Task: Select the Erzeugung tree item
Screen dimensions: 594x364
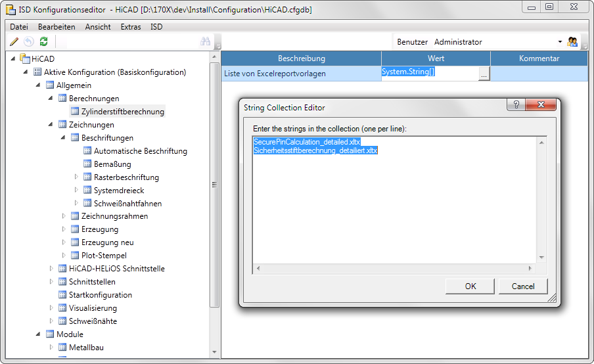Action: (100, 229)
